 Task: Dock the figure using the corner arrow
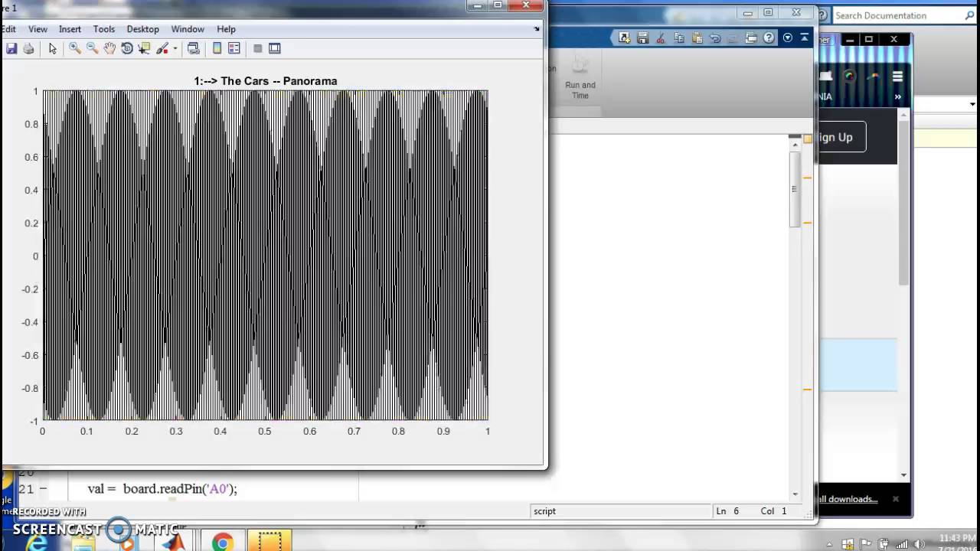(537, 29)
